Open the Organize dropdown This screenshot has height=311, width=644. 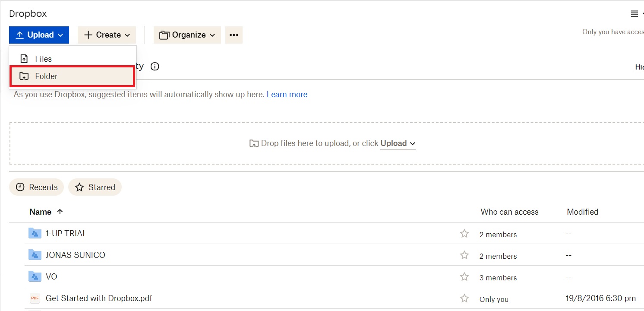click(187, 35)
